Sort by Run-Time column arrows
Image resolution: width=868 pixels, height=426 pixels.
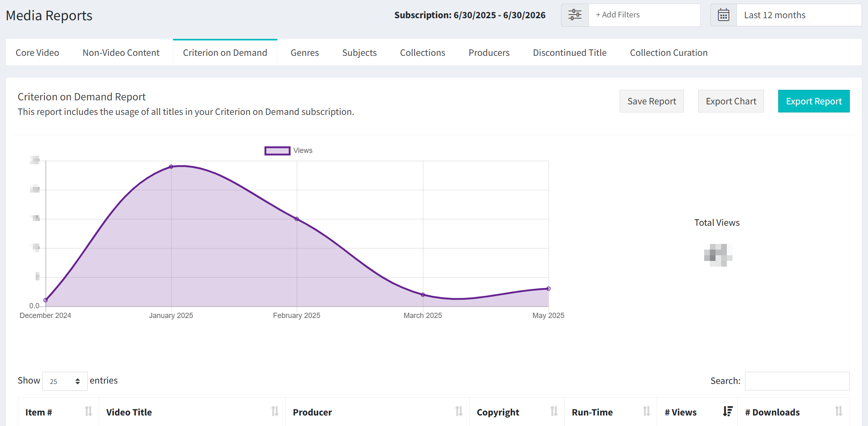point(647,411)
